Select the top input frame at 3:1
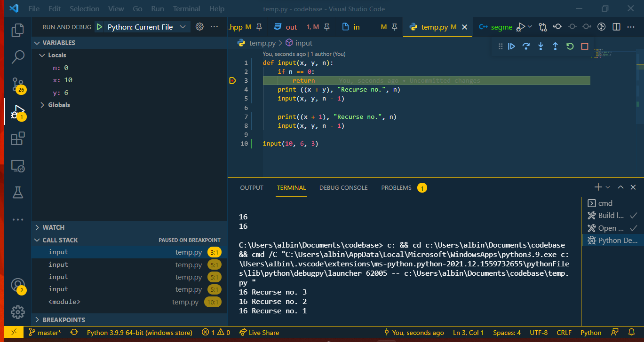This screenshot has width=644, height=342. coord(129,252)
